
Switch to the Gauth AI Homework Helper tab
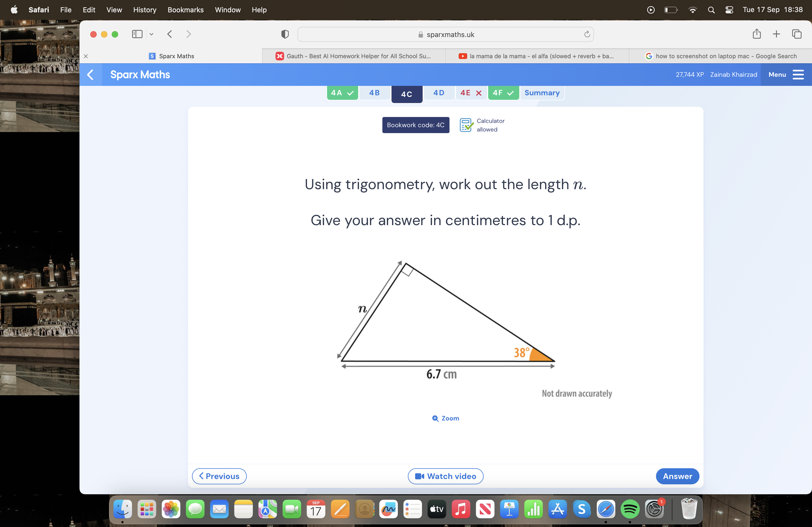pyautogui.click(x=353, y=56)
